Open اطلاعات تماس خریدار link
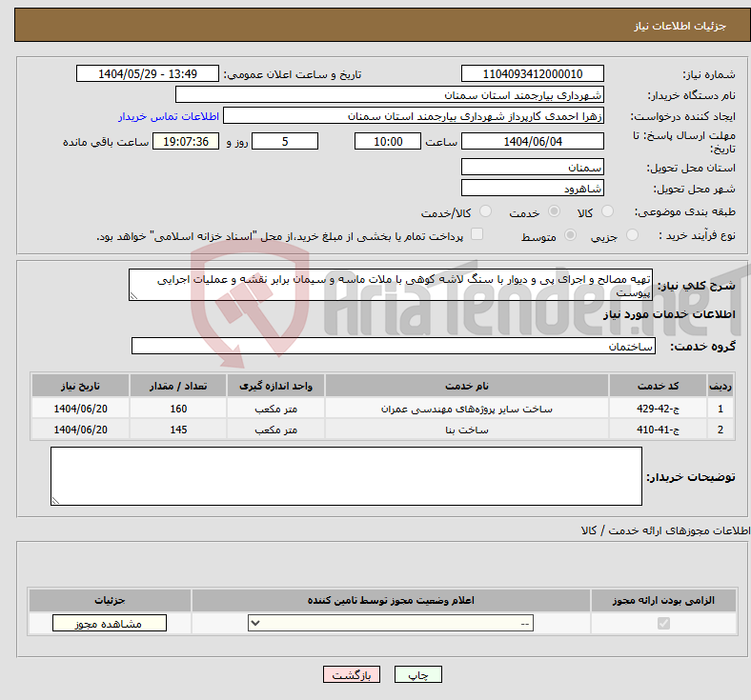Screen dimensions: 751x700 tap(169, 116)
